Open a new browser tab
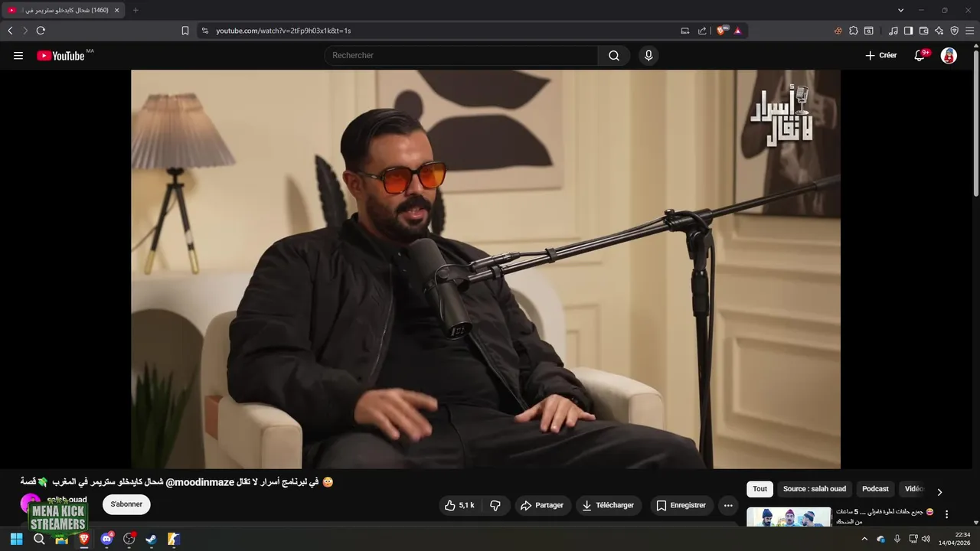Screen dimensions: 980x551 pos(136,10)
